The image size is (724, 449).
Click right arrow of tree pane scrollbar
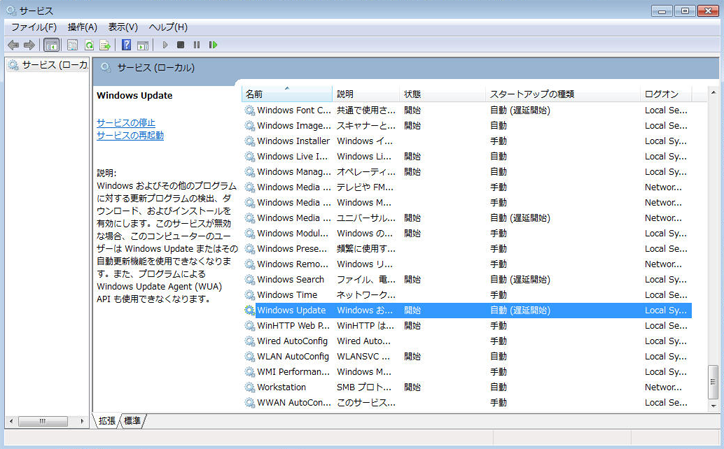pyautogui.click(x=82, y=421)
